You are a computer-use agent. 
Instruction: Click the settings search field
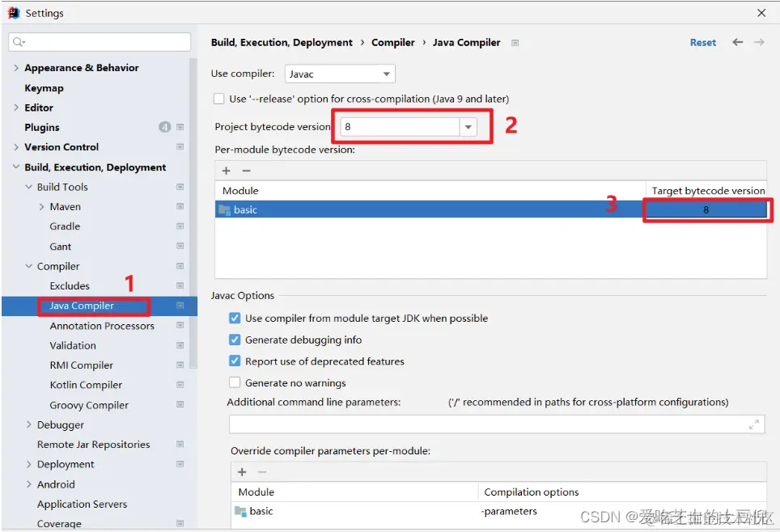coord(100,42)
